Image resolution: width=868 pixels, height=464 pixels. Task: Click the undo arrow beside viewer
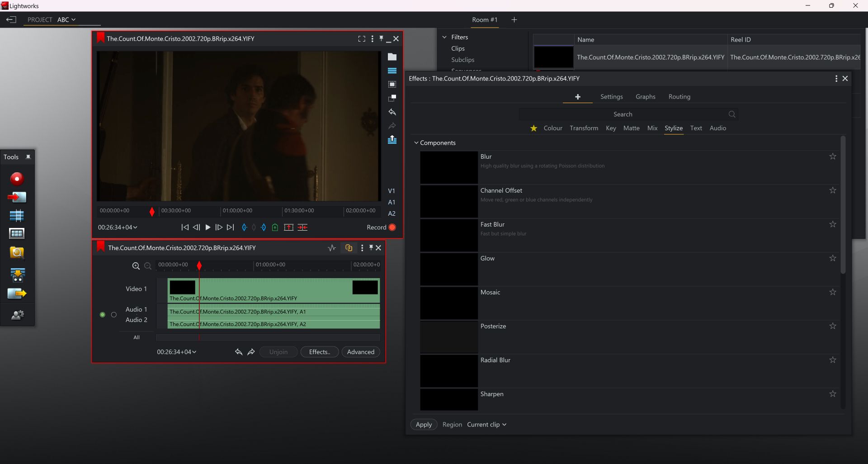click(x=392, y=112)
